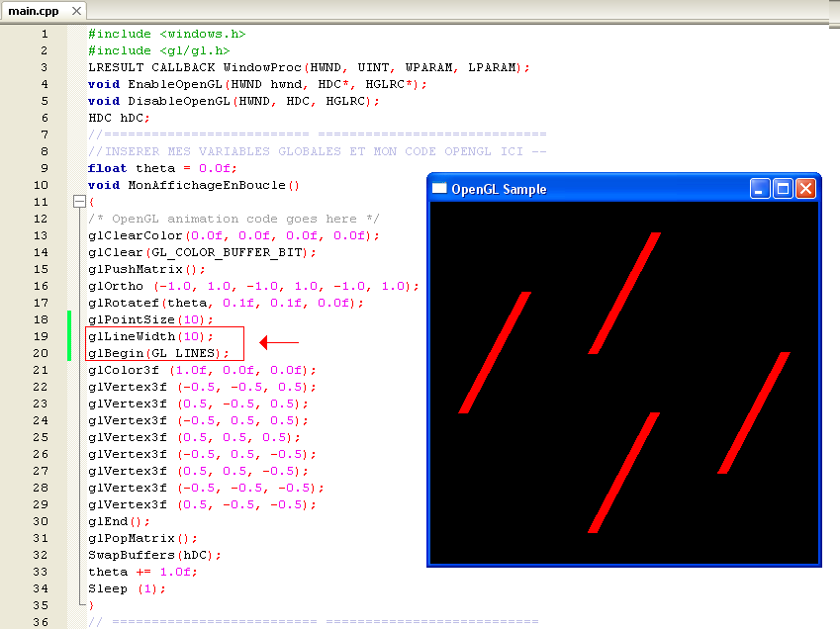Click the 'theta += 1.0f;' line

[x=142, y=572]
